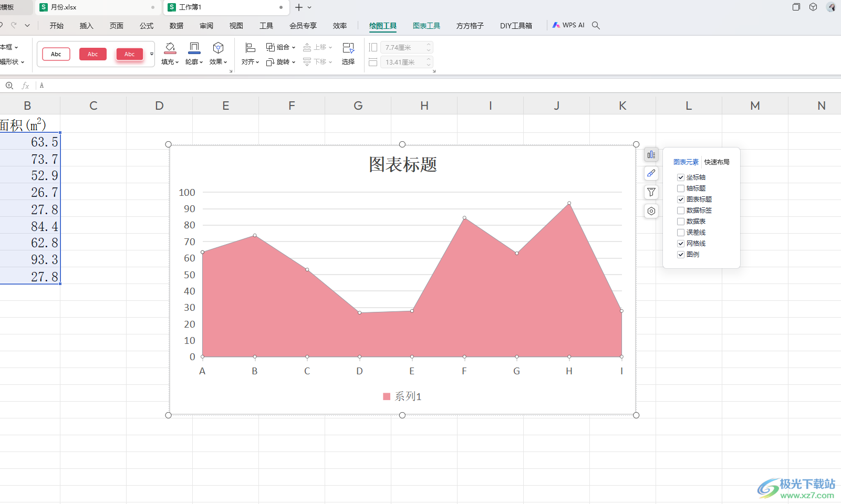The width and height of the screenshot is (841, 504).
Task: Open the 旋转 rotate dropdown
Action: tap(281, 62)
